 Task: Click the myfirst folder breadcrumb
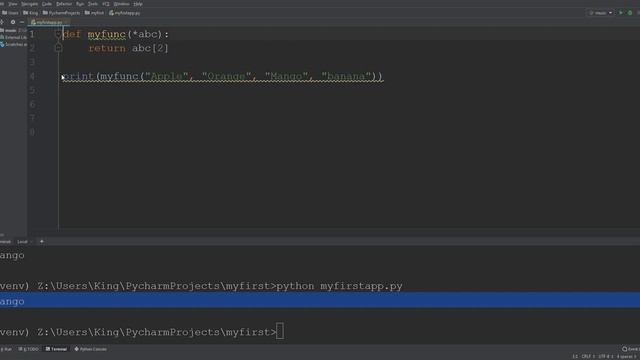pos(94,13)
